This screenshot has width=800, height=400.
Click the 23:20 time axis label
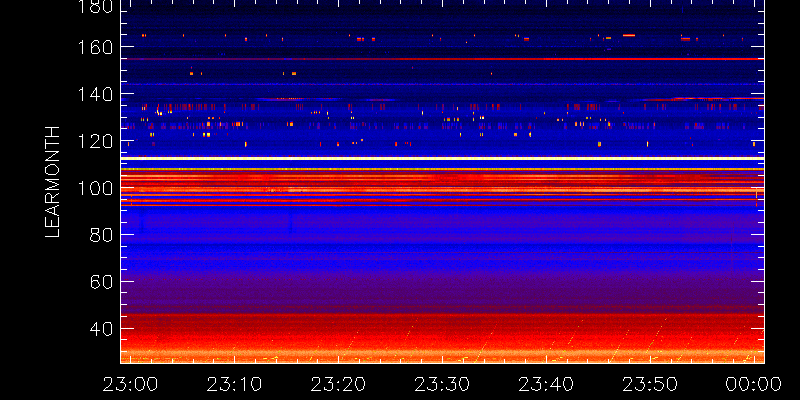pos(338,384)
